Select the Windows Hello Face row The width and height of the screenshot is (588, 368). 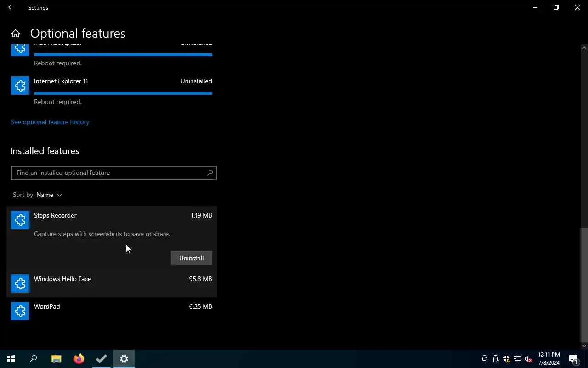112,283
